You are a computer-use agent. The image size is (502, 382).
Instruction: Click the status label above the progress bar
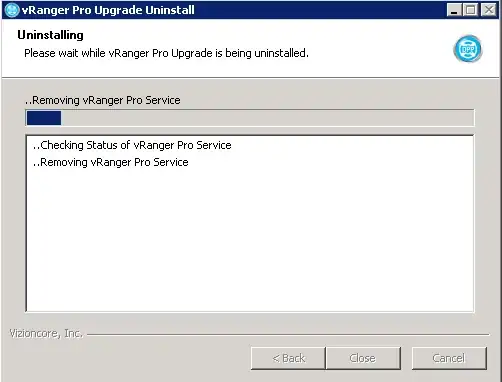(103, 100)
